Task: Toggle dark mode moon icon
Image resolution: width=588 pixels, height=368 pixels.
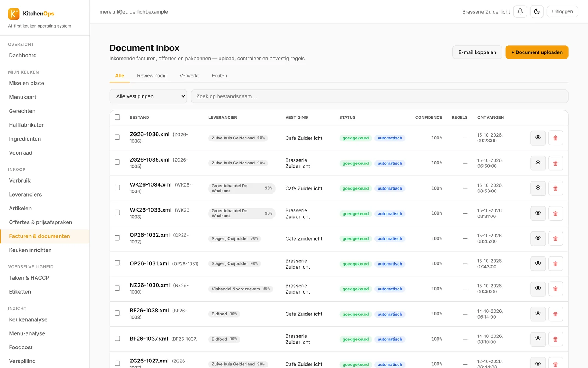Action: pos(537,11)
